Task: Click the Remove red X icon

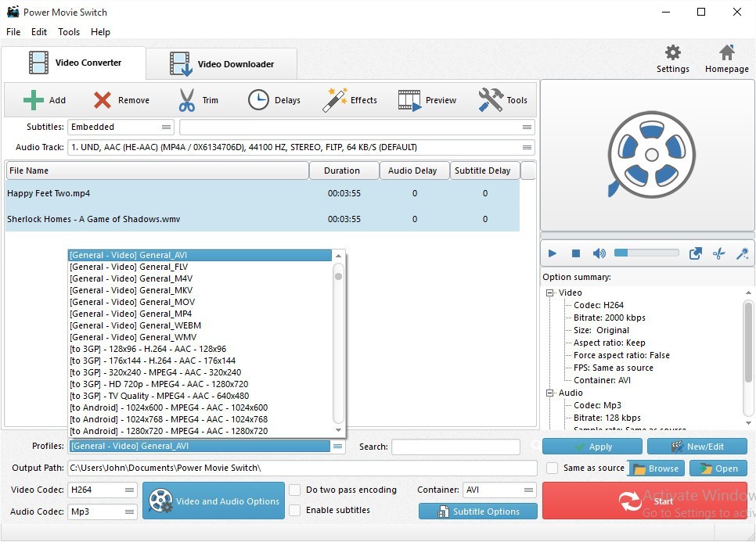Action: pos(103,100)
